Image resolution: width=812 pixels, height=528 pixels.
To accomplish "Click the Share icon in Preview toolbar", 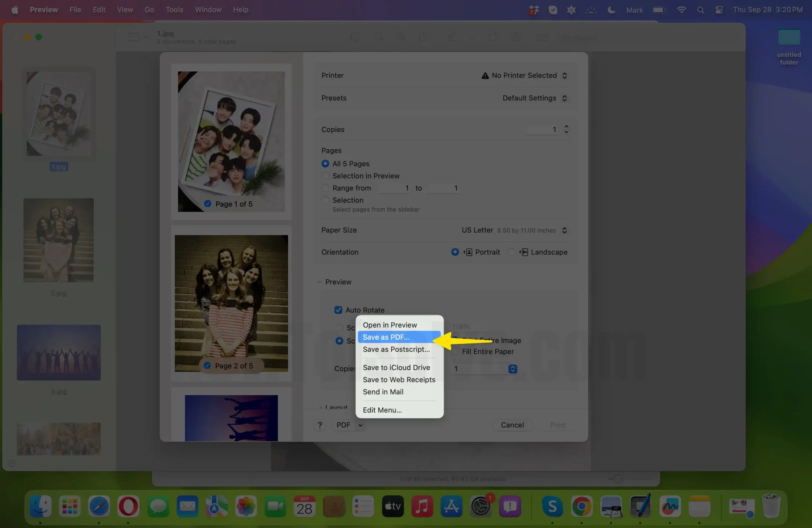I will coord(424,37).
